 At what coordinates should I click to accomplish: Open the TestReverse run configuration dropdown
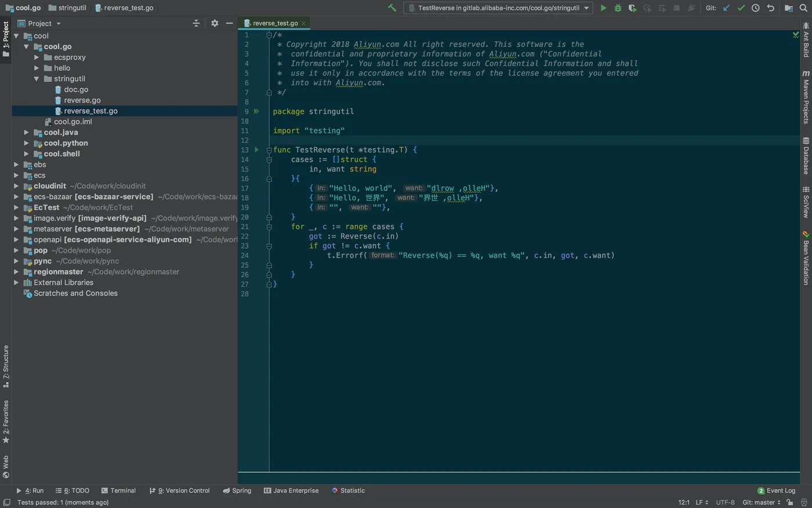[x=498, y=8]
